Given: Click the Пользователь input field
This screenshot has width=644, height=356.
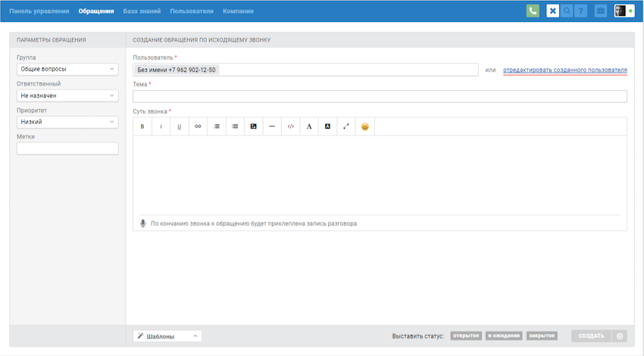Looking at the screenshot, I should point(305,70).
